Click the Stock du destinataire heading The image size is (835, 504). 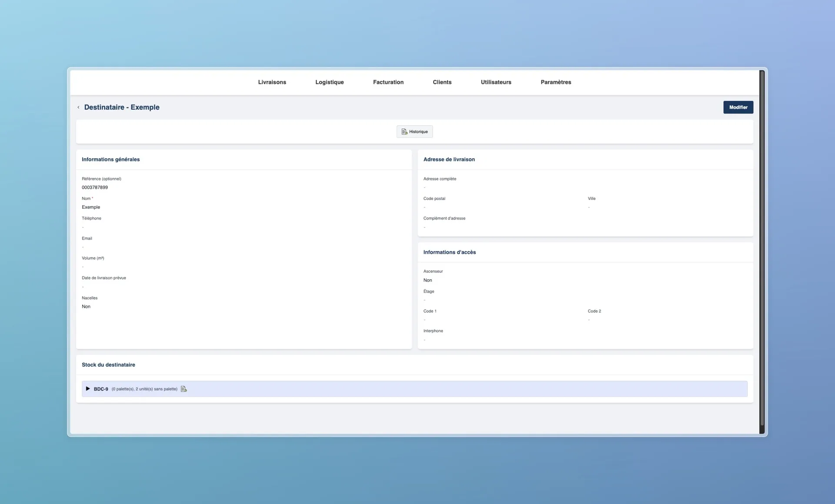coord(108,365)
